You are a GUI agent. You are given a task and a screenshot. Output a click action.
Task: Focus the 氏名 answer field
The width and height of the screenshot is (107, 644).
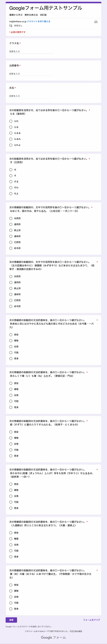(31, 96)
